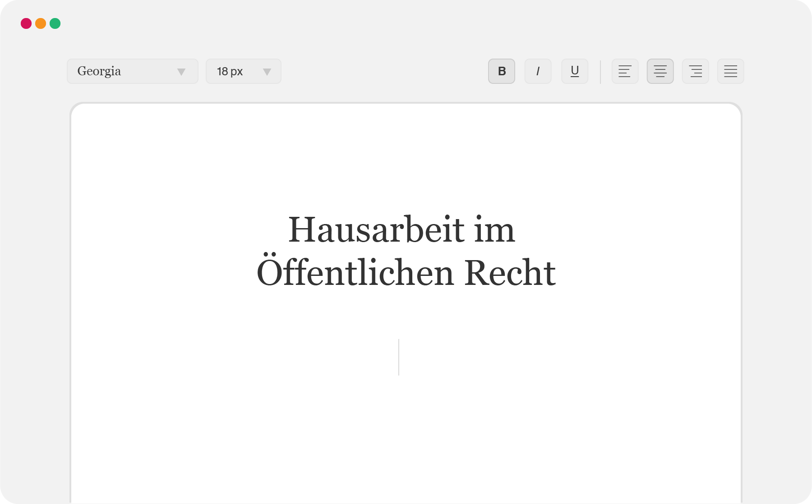This screenshot has width=812, height=504.
Task: Toggle the center alignment state
Action: pyautogui.click(x=660, y=71)
